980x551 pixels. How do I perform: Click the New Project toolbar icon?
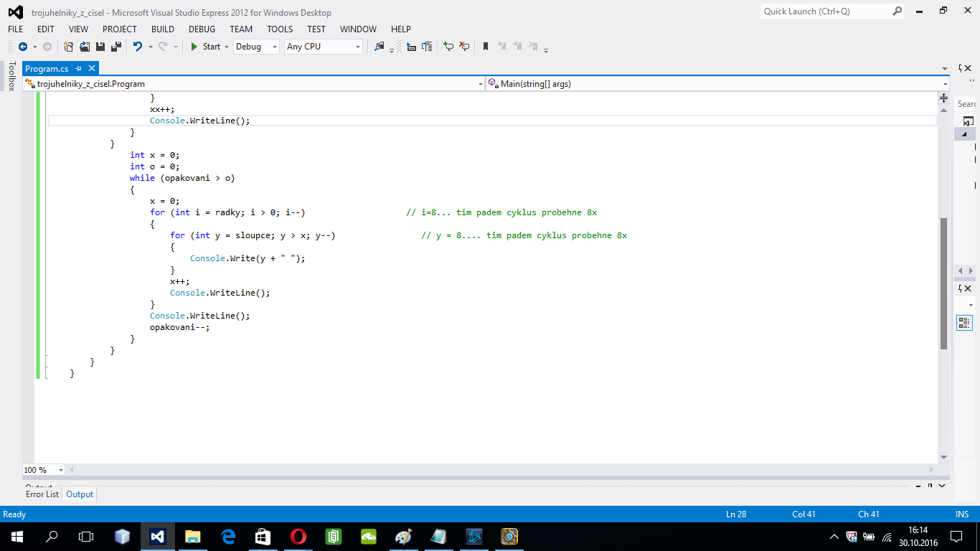68,47
